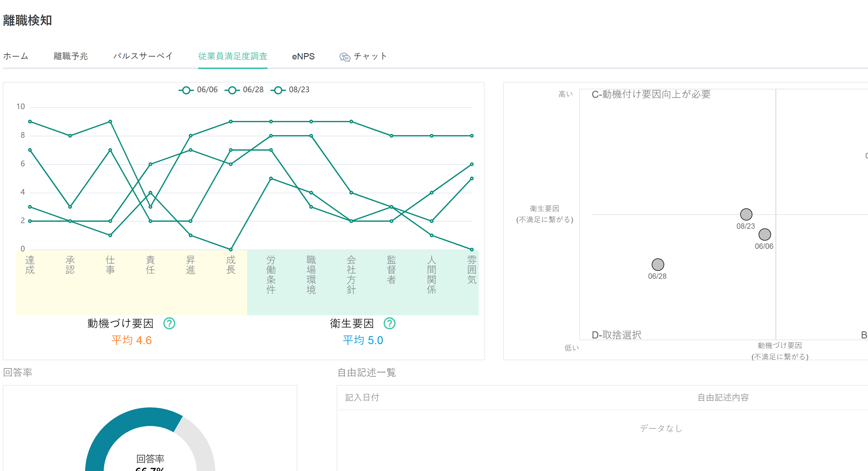Open the チャット tab text
868x471 pixels.
(370, 56)
